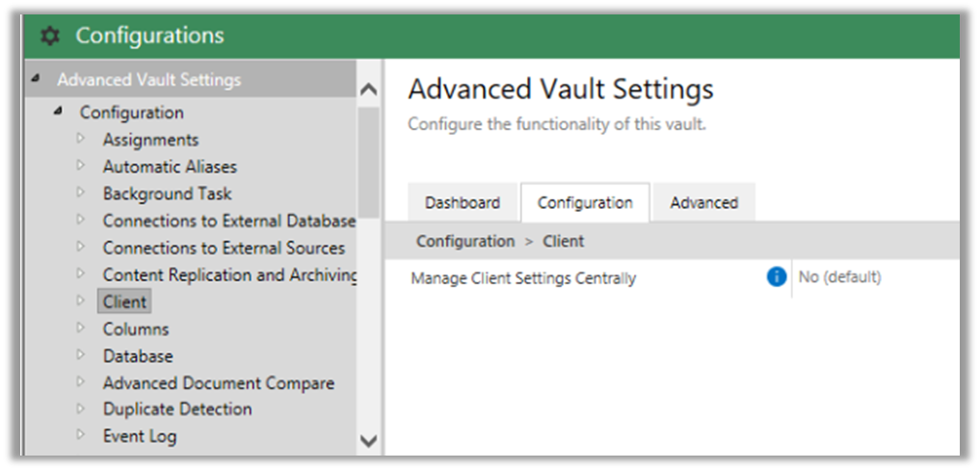Select the Configuration tab
The image size is (980, 470).
[585, 202]
